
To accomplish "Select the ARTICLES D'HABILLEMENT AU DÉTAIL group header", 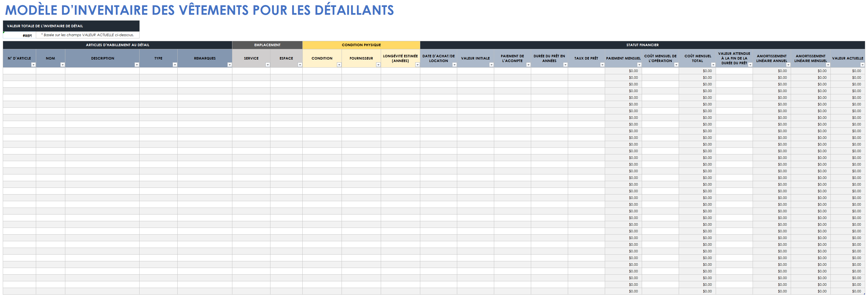I will [x=117, y=45].
